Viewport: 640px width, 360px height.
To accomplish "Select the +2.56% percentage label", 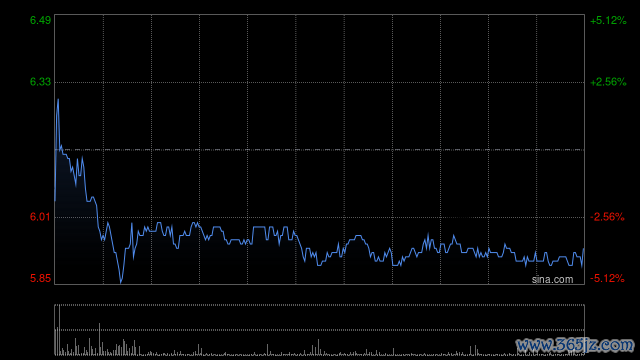I will point(608,82).
